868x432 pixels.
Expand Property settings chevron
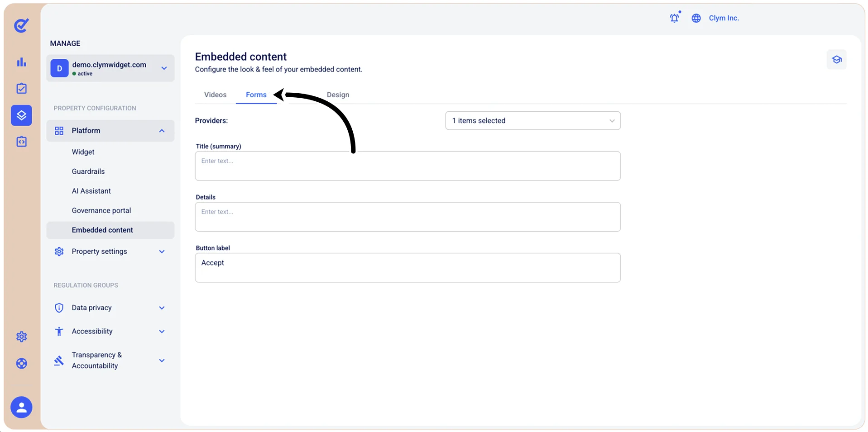click(162, 252)
